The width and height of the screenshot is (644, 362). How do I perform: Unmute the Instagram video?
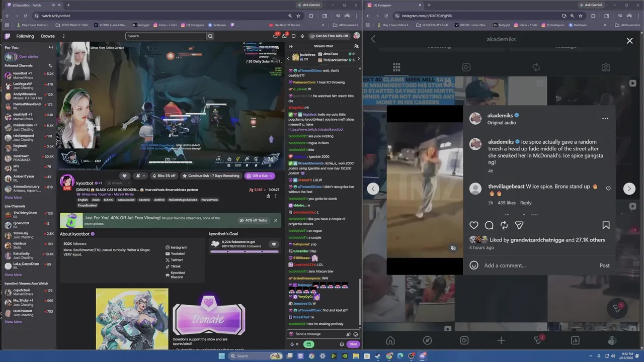(x=453, y=248)
